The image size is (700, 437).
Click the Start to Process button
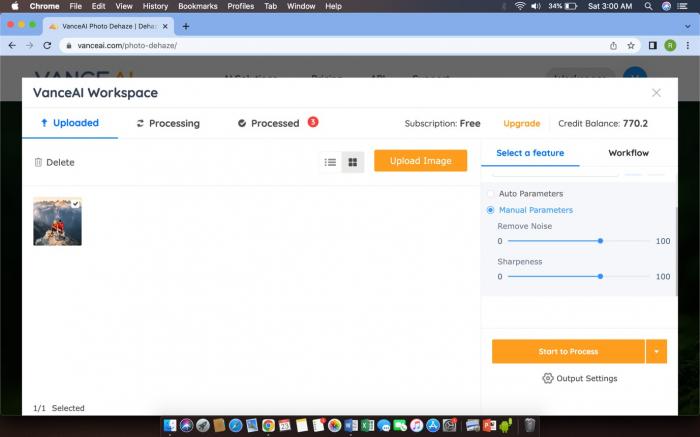click(568, 351)
